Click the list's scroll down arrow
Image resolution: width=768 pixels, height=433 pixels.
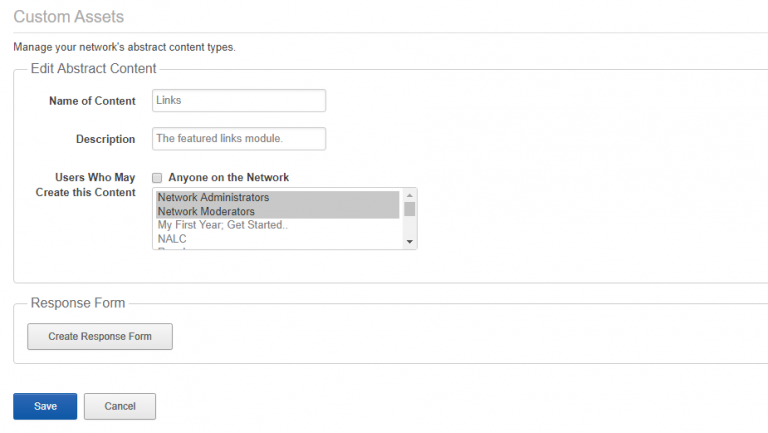pyautogui.click(x=410, y=242)
